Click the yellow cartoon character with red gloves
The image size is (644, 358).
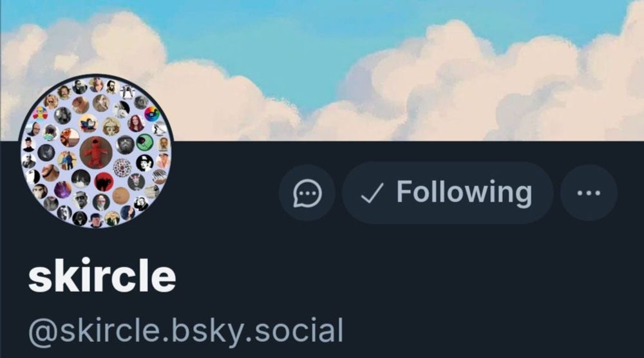tap(40, 113)
